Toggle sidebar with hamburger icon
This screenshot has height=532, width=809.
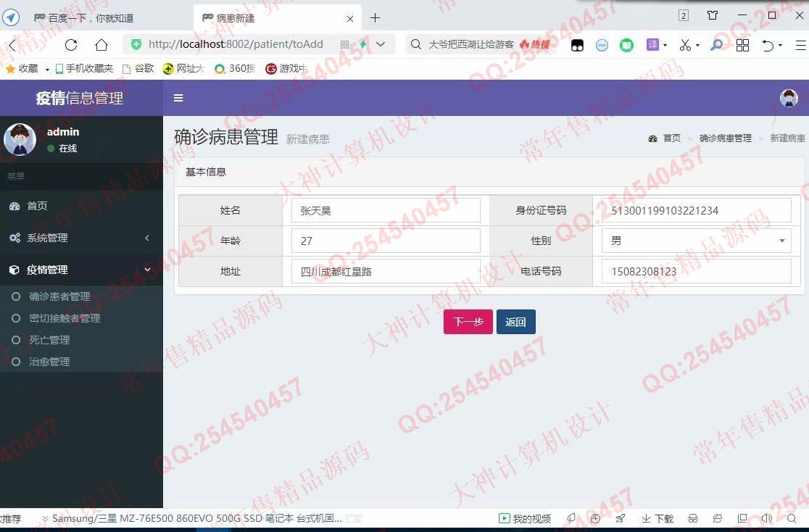[178, 98]
